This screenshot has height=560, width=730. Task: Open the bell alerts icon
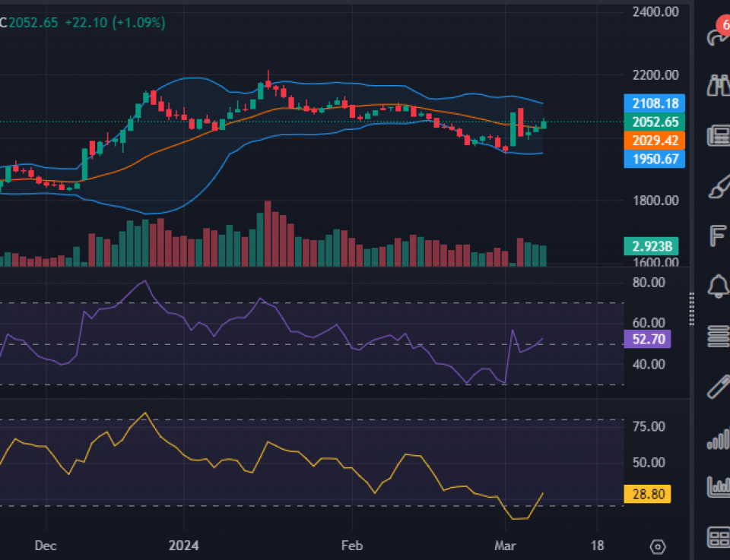point(718,286)
